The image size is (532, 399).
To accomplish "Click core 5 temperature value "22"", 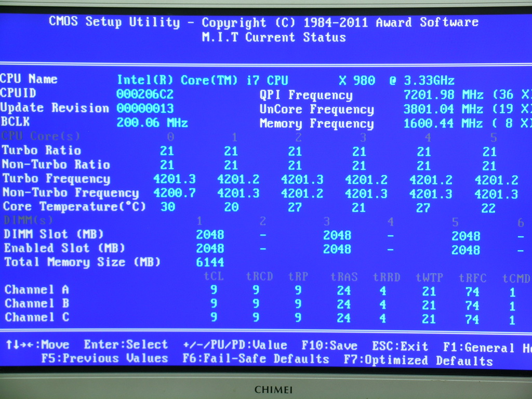I will 488,208.
